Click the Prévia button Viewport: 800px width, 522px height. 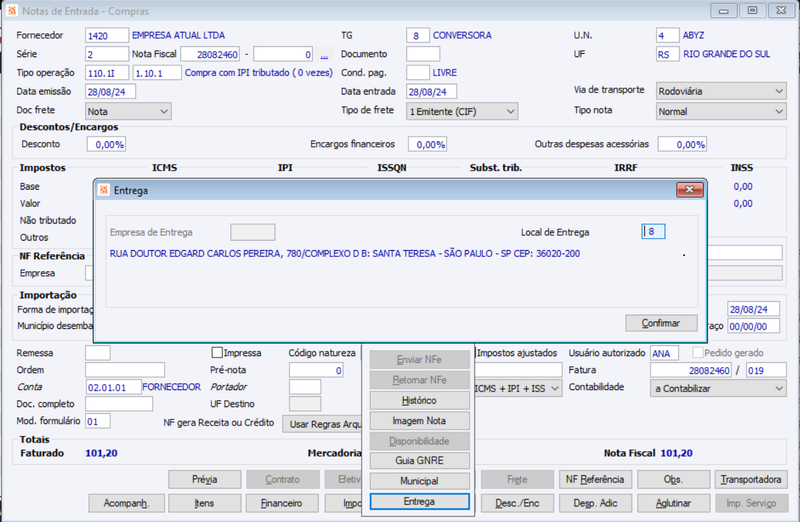tap(205, 480)
